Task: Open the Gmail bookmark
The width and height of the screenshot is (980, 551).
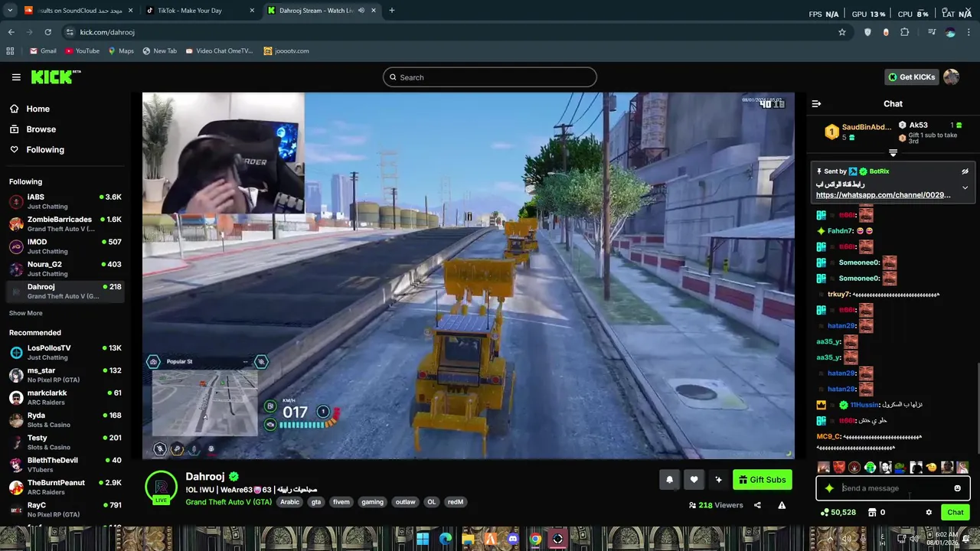Action: 43,51
